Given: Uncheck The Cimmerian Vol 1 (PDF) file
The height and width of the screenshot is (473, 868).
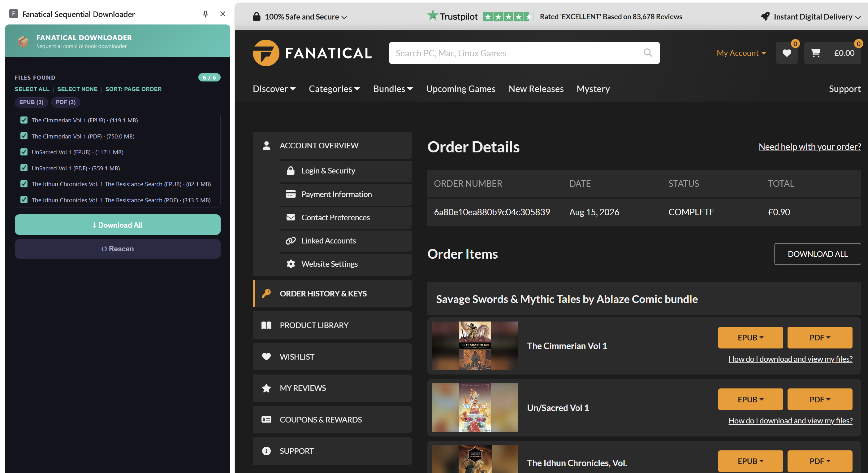Looking at the screenshot, I should (x=24, y=136).
